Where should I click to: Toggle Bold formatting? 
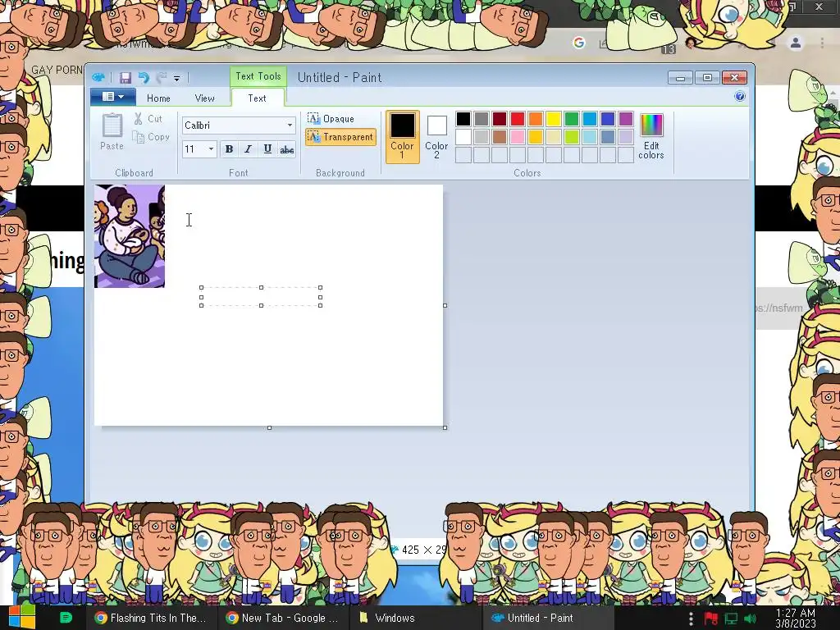coord(229,149)
